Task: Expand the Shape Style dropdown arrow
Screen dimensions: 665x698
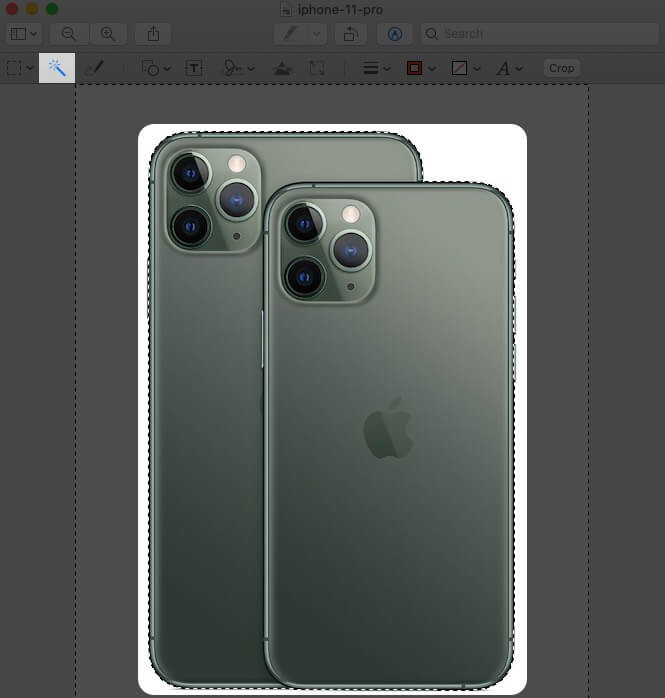Action: pos(387,69)
